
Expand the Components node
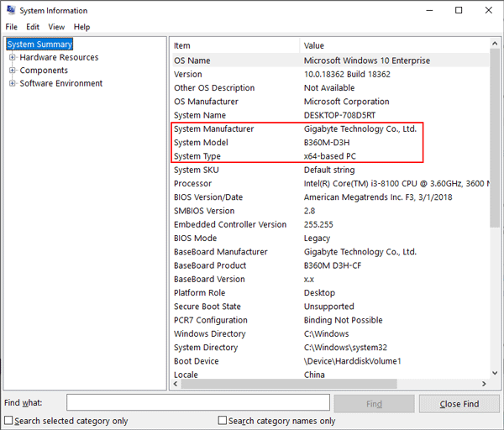coord(13,71)
